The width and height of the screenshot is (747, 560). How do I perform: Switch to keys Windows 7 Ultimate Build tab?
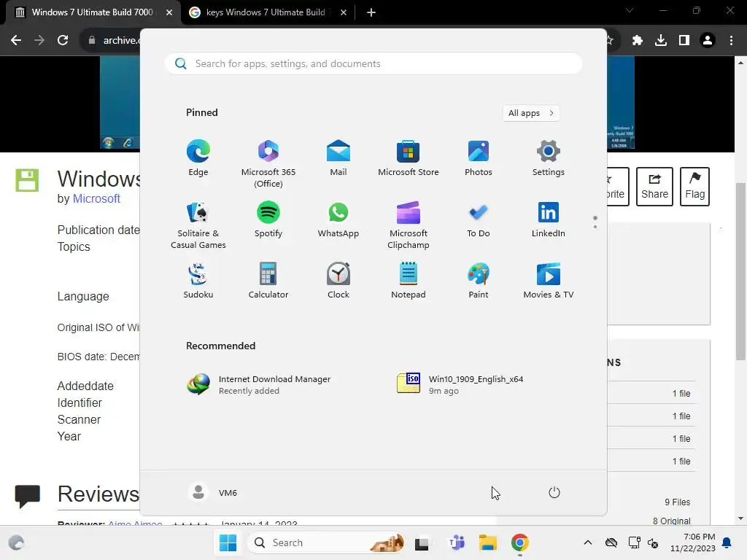coord(265,12)
